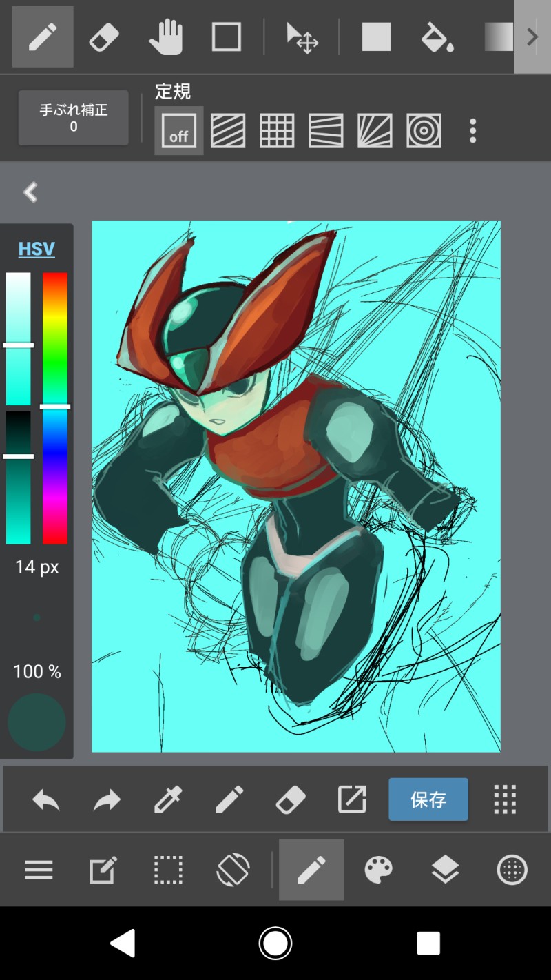
Task: Tap the Android back button
Action: pos(123,943)
